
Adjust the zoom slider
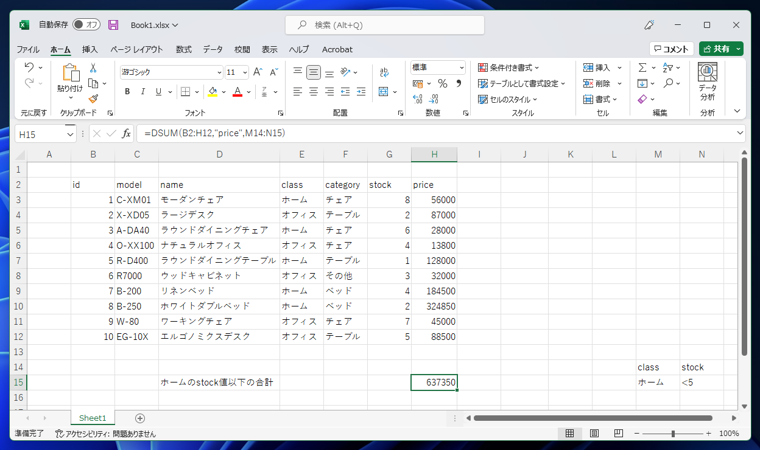[x=673, y=434]
